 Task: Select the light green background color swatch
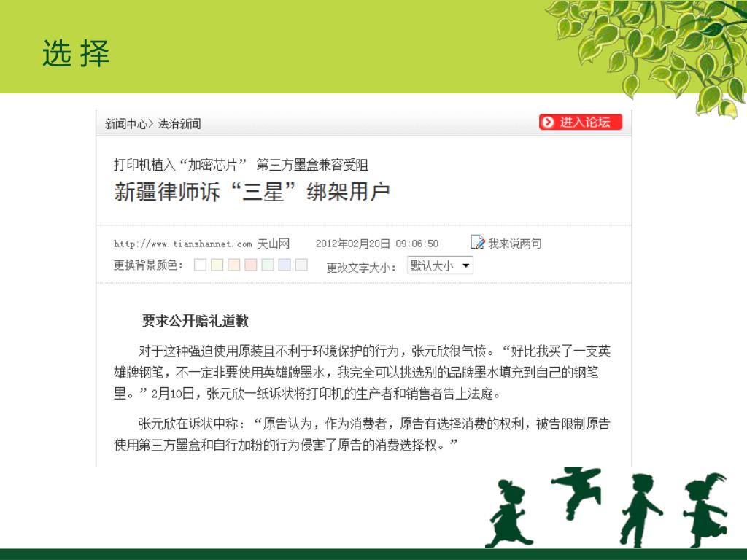click(268, 265)
